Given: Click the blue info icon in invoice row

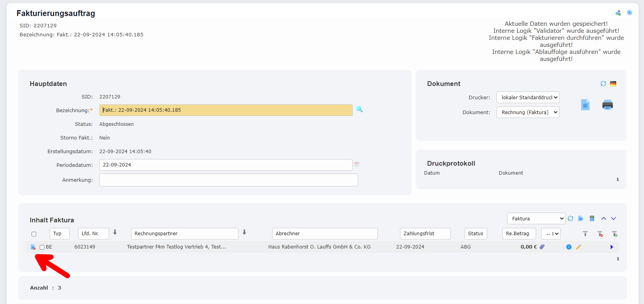Looking at the screenshot, I should point(569,247).
